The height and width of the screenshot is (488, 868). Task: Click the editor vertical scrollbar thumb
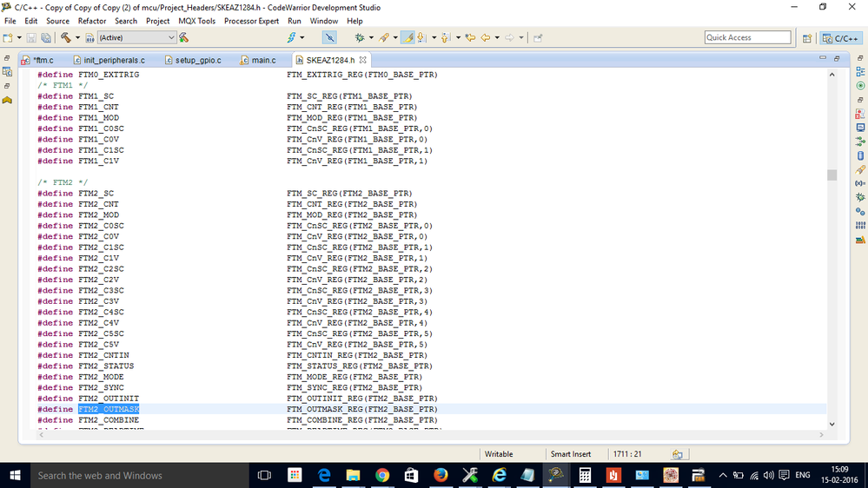[832, 175]
